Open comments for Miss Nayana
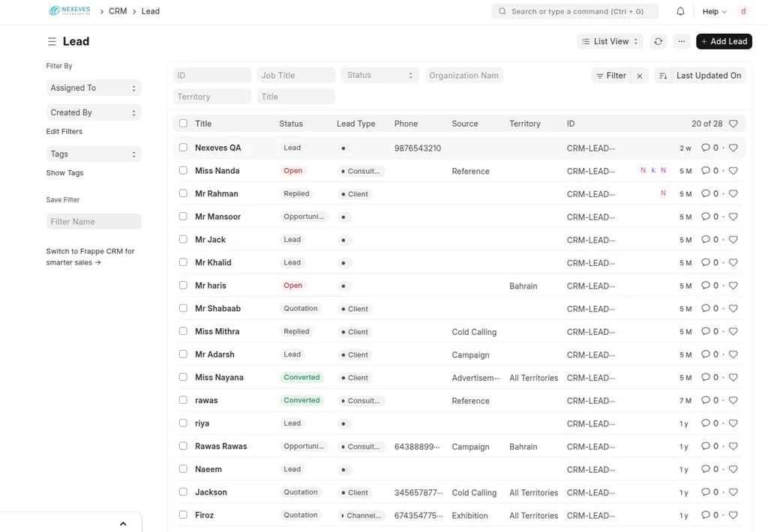768x532 pixels. tap(709, 378)
